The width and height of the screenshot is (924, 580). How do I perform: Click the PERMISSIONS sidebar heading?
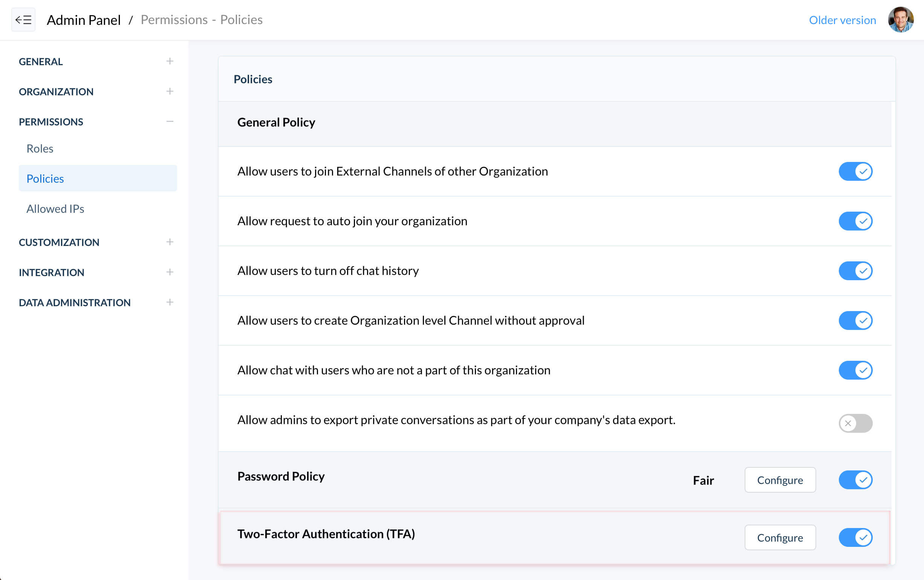pos(51,122)
